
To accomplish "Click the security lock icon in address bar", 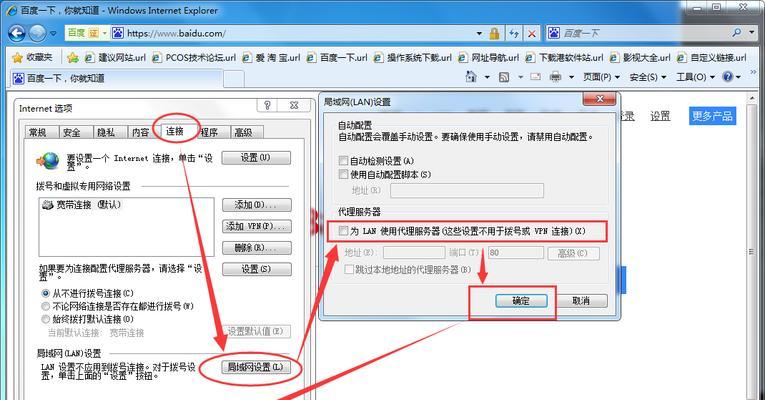I will tap(494, 33).
